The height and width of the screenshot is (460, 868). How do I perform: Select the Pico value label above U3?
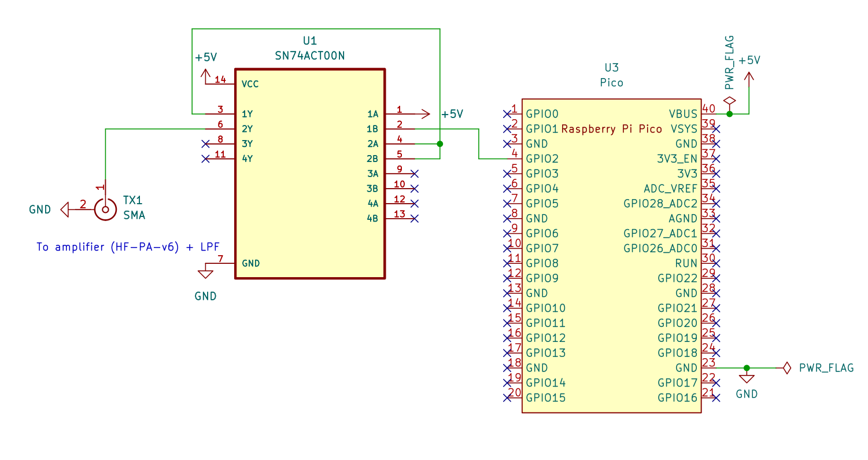click(x=612, y=83)
